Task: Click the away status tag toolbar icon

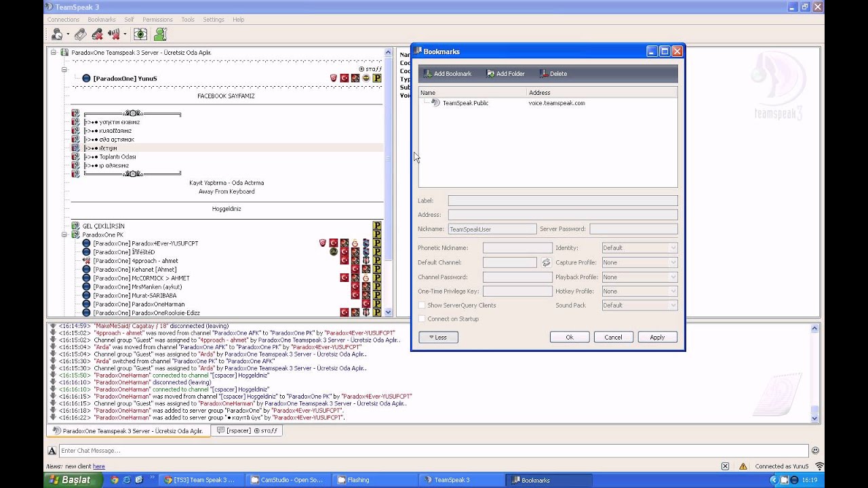Action: pyautogui.click(x=81, y=34)
